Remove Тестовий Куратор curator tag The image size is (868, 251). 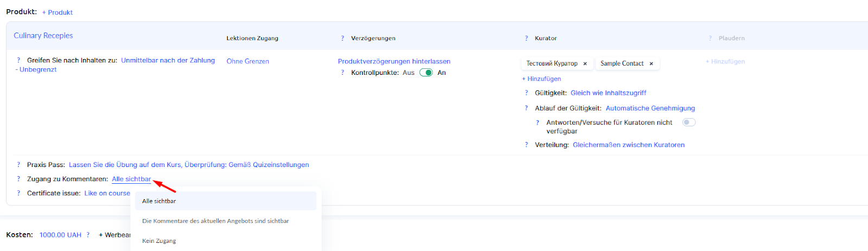(585, 64)
